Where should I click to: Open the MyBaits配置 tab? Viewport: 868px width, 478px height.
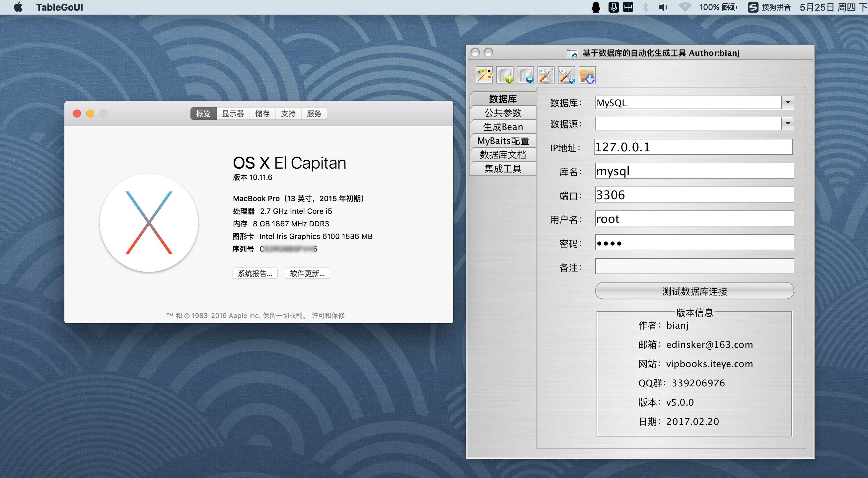(x=503, y=140)
